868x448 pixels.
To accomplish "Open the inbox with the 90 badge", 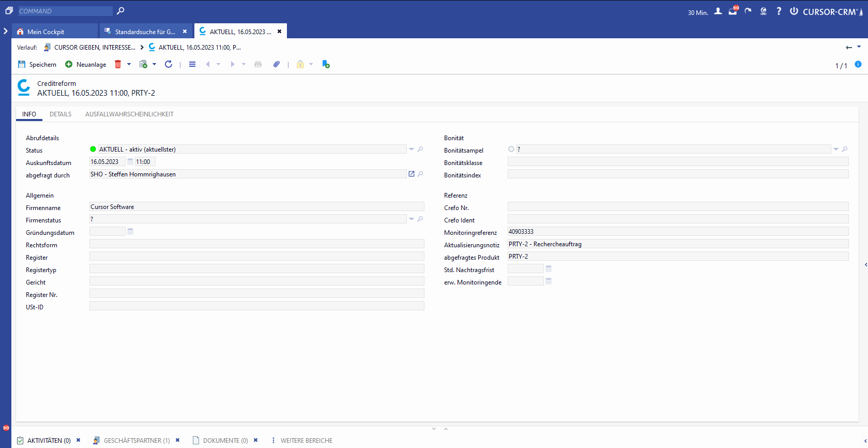I will [x=733, y=11].
